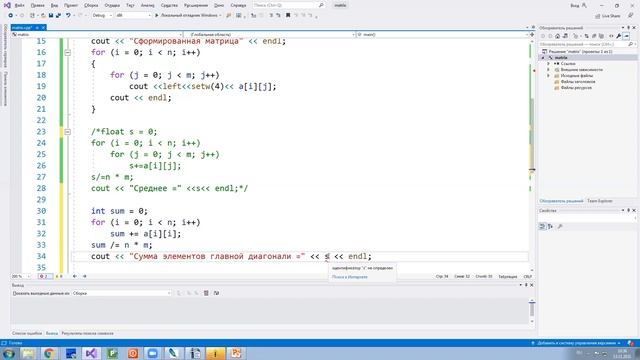Screen dimensions: 640x360
Task: Open Zoom from the taskbar
Action: pyautogui.click(x=153, y=353)
